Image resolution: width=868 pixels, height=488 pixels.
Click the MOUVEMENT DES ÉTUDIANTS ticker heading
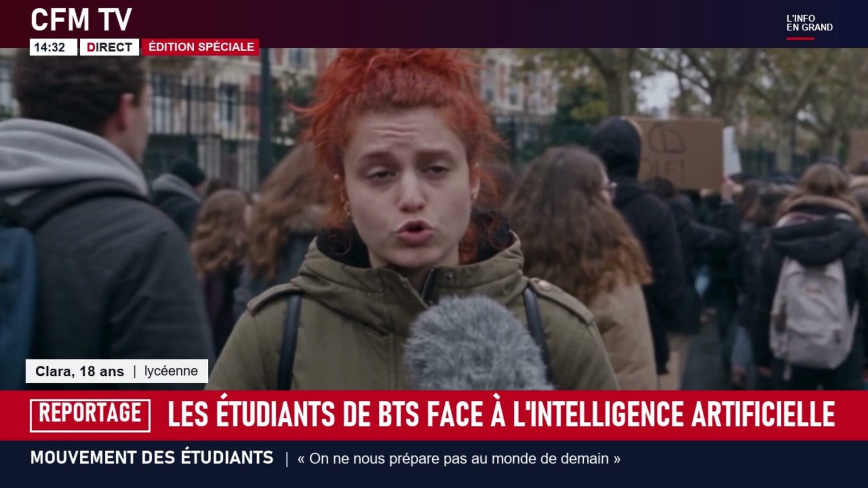152,458
